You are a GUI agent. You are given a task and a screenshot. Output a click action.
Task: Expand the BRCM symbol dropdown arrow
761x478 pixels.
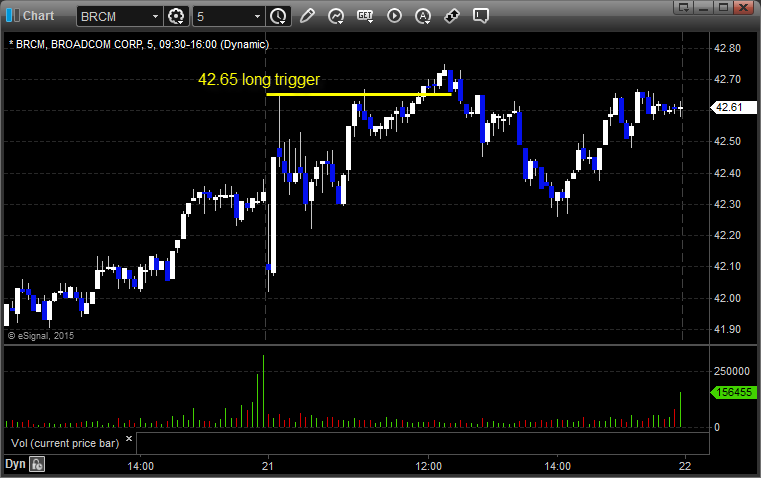click(155, 16)
